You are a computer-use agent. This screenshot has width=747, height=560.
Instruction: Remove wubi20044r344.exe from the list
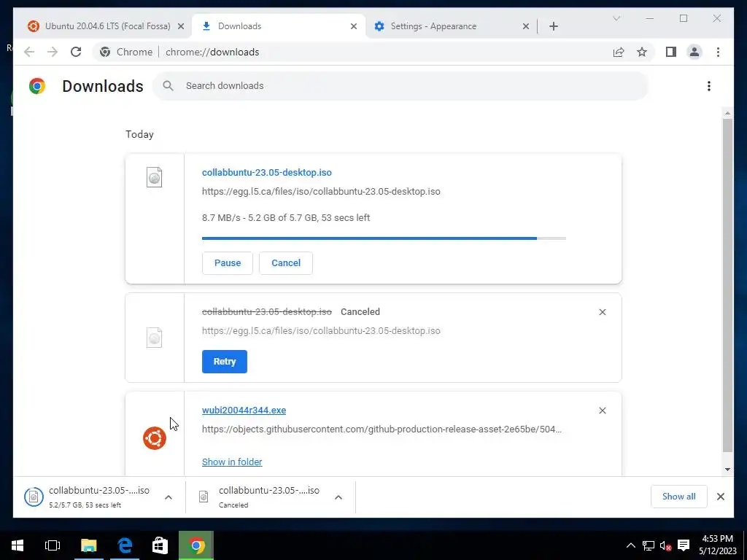pyautogui.click(x=602, y=411)
